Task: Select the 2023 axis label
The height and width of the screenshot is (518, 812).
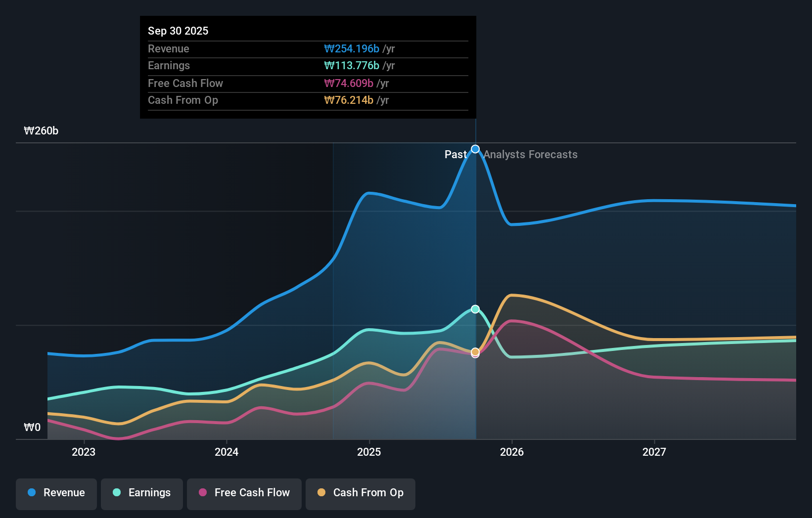Action: (x=84, y=452)
